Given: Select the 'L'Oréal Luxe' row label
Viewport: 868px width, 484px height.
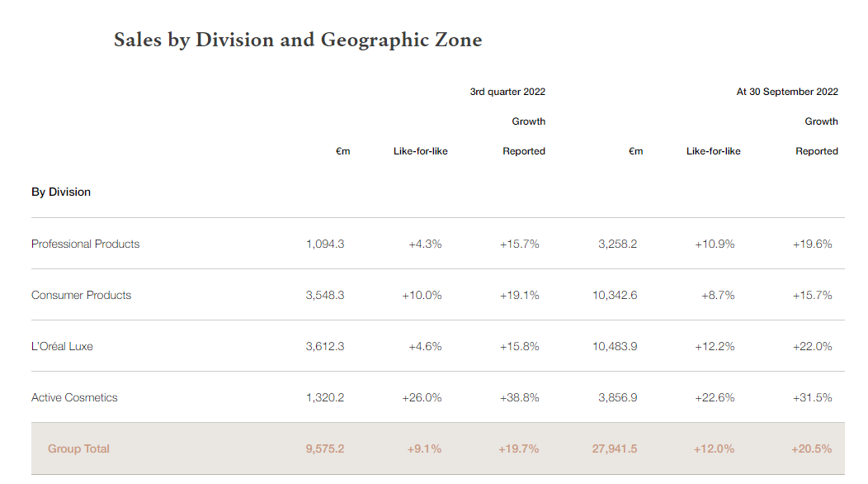Looking at the screenshot, I should click(62, 346).
